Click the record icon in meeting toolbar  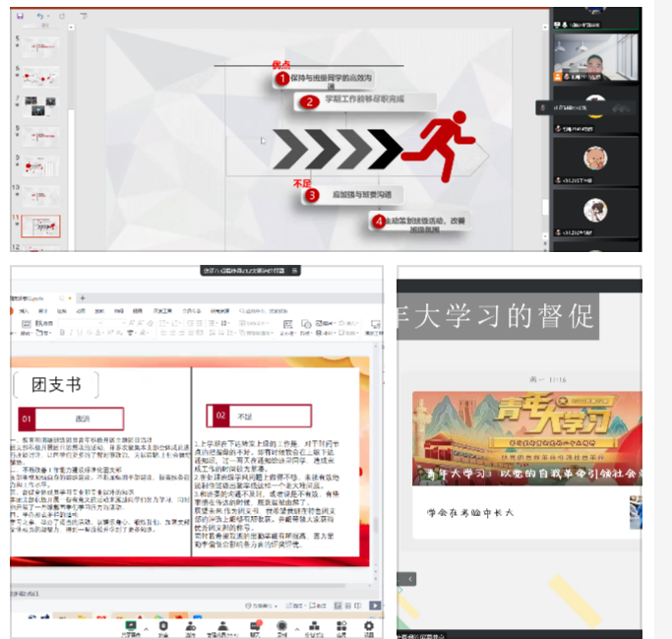[x=282, y=624]
